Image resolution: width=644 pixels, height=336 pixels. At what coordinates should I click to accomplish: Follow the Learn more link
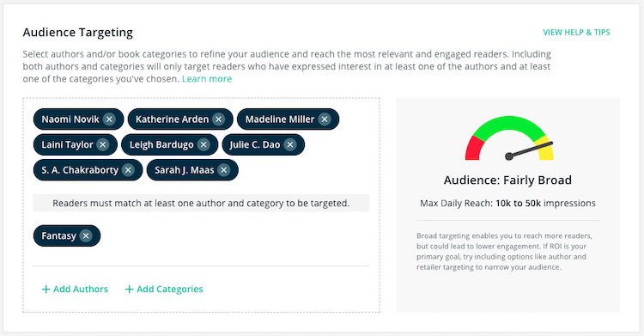(207, 79)
